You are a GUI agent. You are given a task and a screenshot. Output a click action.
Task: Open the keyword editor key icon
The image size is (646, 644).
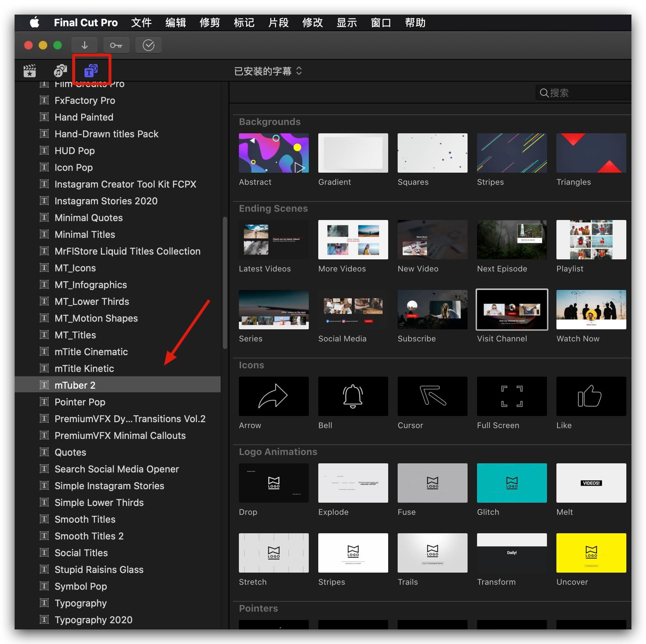click(x=116, y=45)
